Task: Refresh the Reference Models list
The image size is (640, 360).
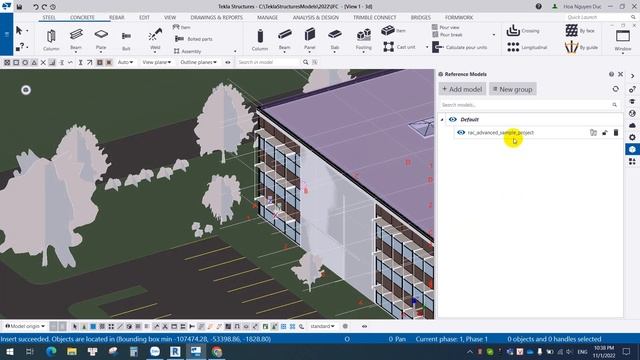Action: click(x=616, y=89)
